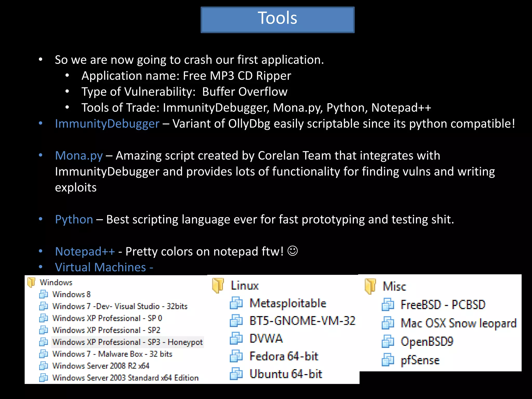Click the Misc folder name

[394, 286]
